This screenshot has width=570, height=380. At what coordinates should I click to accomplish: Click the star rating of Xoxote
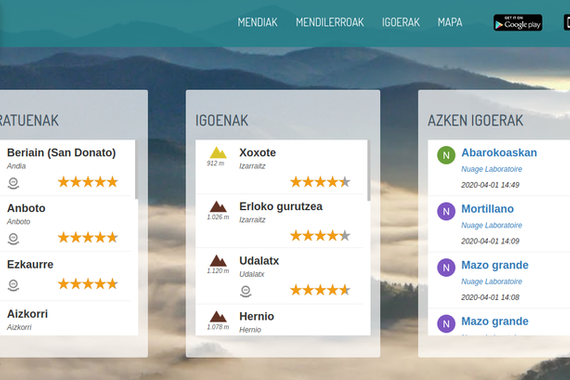click(x=320, y=181)
